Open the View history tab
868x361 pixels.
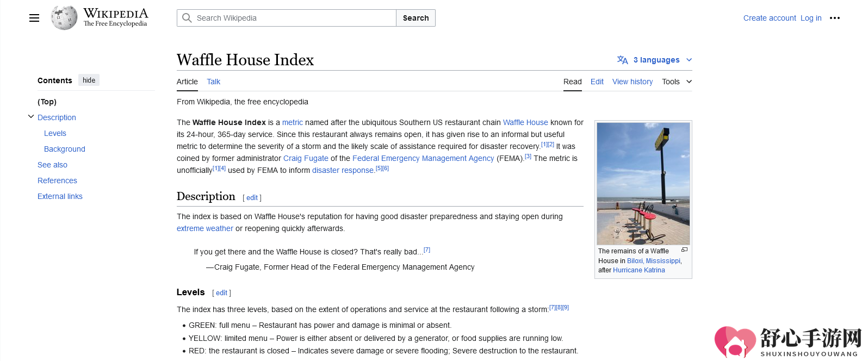(633, 82)
